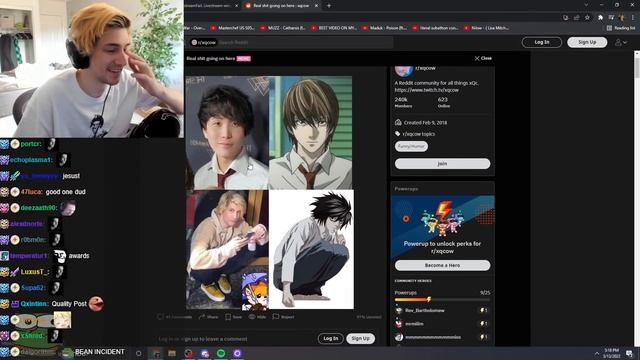Select the Funny/Humor topic tag
This screenshot has height=360, width=640.
click(x=411, y=146)
